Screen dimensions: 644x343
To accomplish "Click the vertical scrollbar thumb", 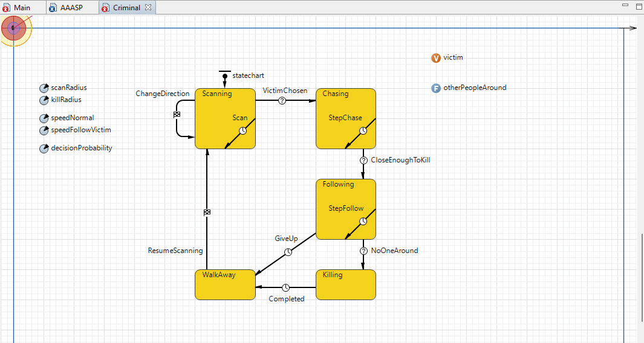I will [x=641, y=278].
